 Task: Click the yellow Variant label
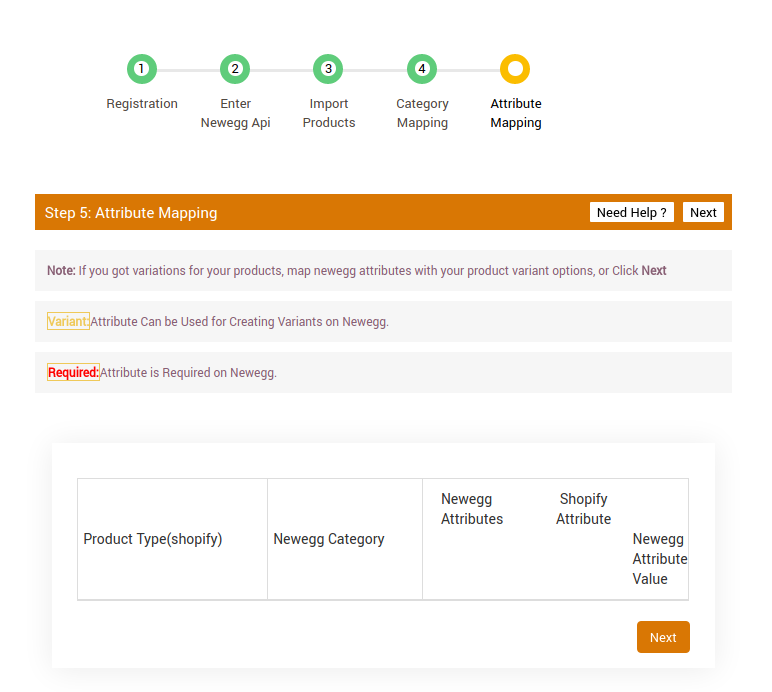point(68,322)
